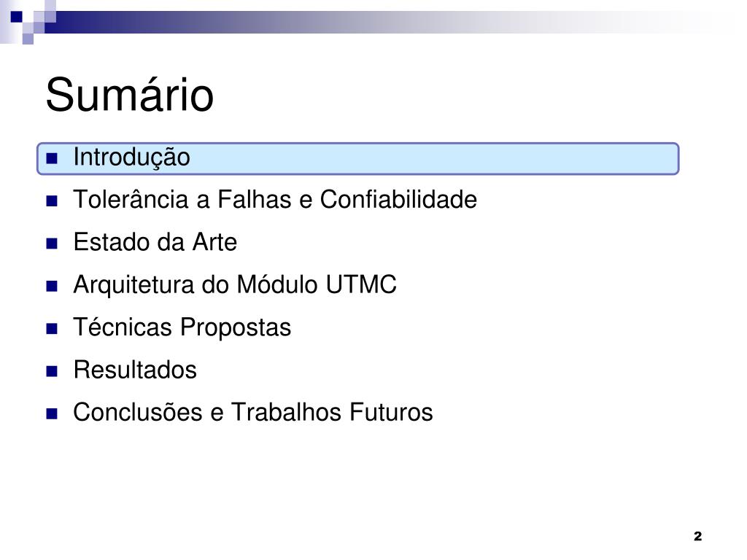Screen dimensions: 747x560
Task: Open Tolerância a Falhas e Confiabilidade section
Action: coord(275,199)
